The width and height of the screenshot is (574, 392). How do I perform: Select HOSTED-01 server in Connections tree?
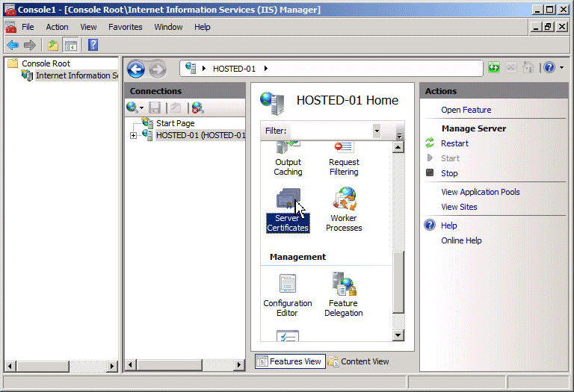[x=200, y=135]
